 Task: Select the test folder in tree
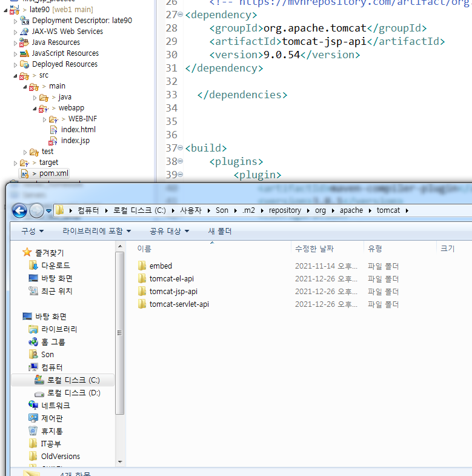[x=47, y=152]
